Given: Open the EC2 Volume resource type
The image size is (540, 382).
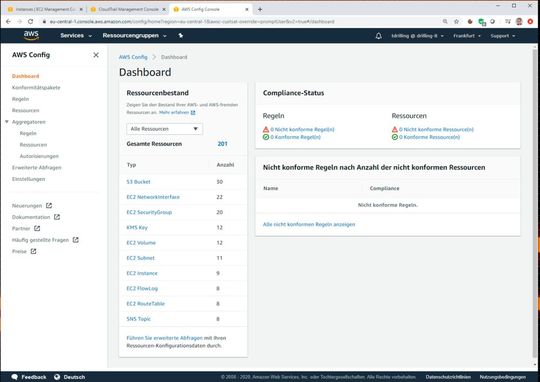Looking at the screenshot, I should pyautogui.click(x=141, y=242).
